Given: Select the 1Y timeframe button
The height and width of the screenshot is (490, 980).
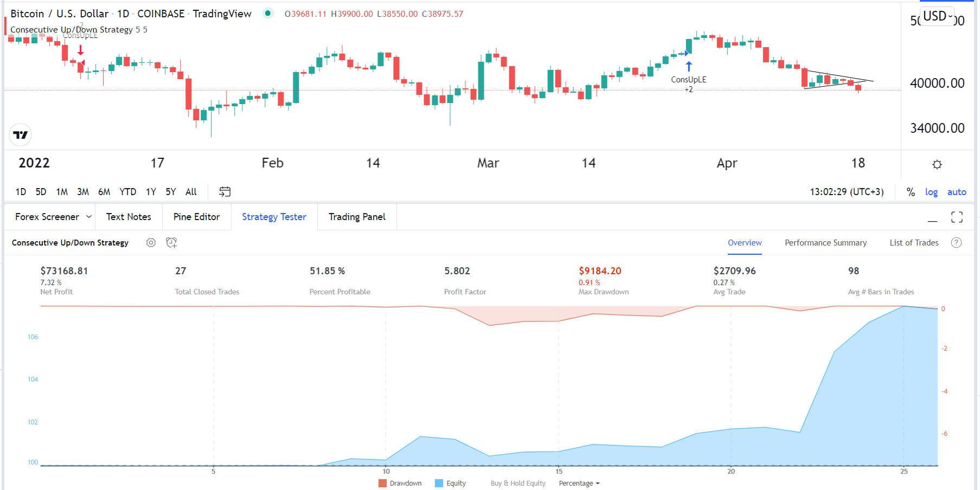Looking at the screenshot, I should (x=150, y=191).
